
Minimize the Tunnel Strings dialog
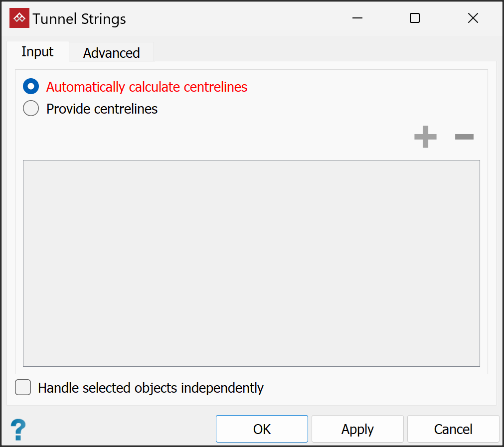357,18
